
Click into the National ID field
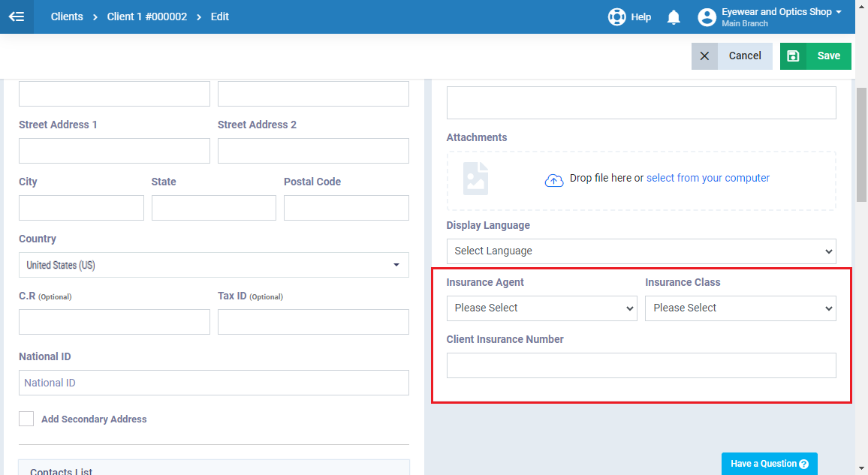click(x=213, y=383)
